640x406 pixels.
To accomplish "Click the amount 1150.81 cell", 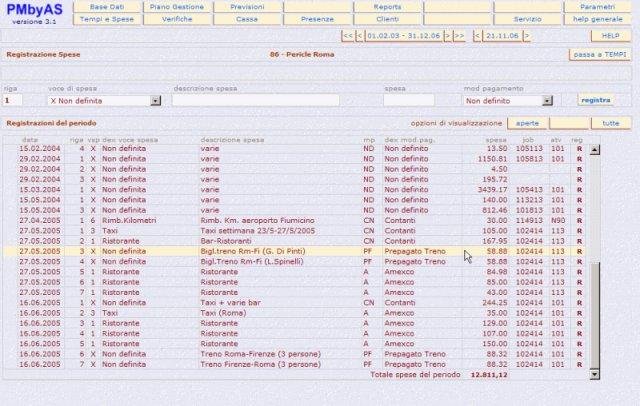I will [492, 159].
